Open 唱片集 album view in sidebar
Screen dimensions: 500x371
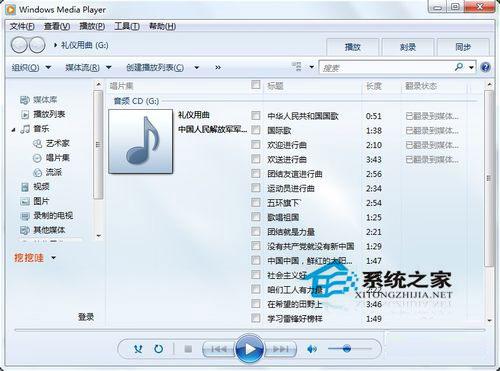tap(58, 158)
